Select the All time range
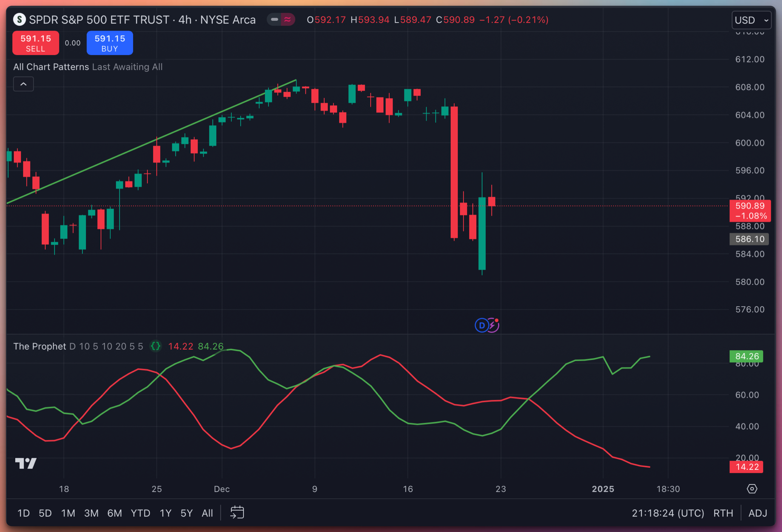The image size is (782, 532). [207, 513]
